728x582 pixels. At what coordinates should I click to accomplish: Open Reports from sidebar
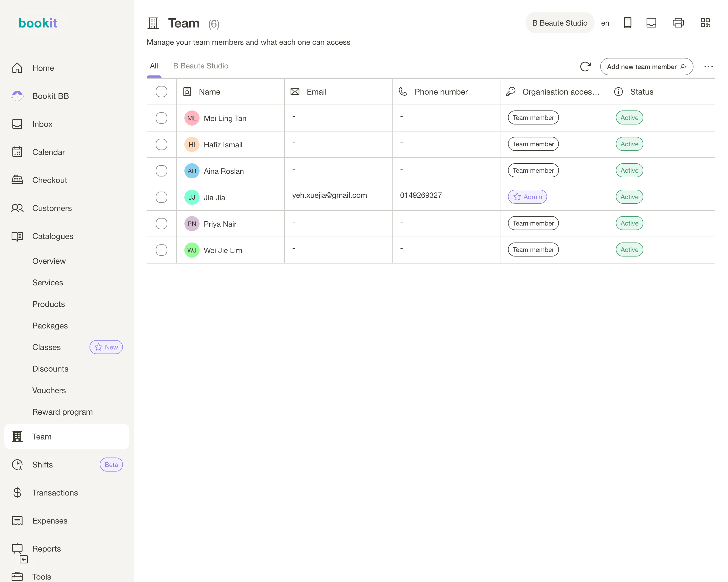point(67,549)
